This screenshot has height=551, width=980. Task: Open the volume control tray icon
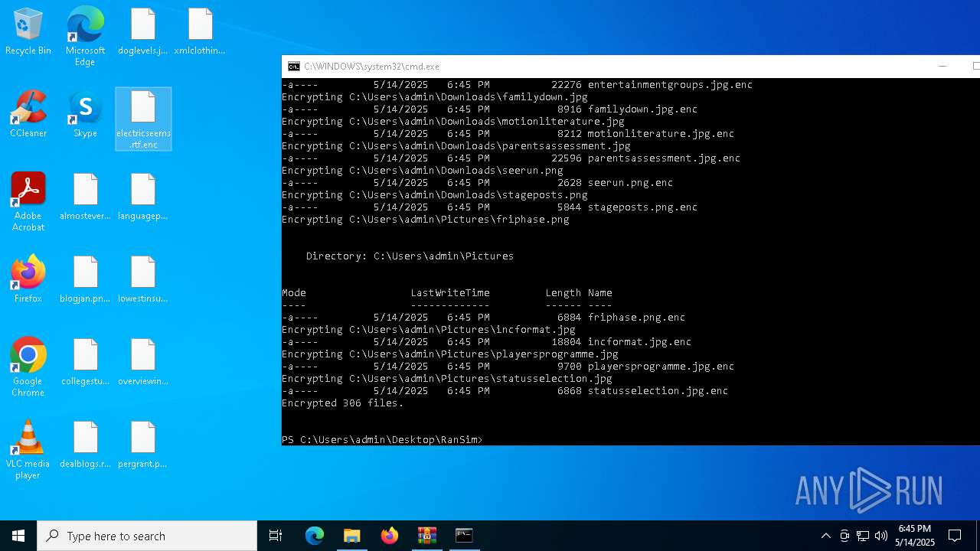(881, 536)
